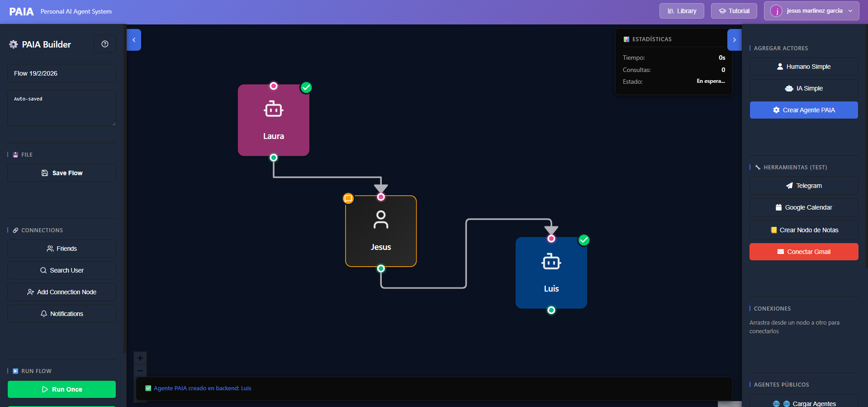Edit the flow name field Flow 19/2/2026
This screenshot has width=868, height=407.
click(62, 73)
